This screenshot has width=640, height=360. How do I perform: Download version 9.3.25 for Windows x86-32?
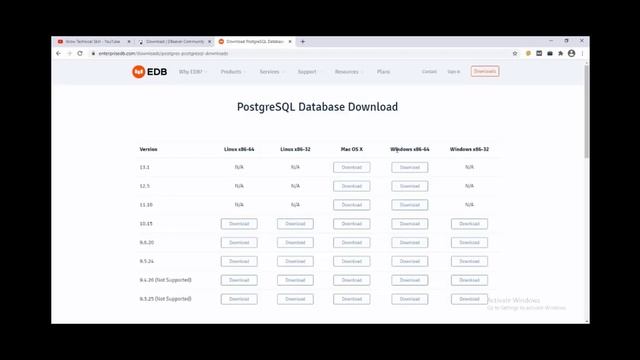coord(469,299)
